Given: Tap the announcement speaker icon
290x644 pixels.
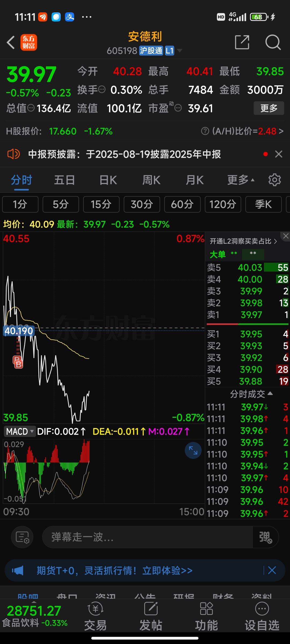Looking at the screenshot, I should (13, 154).
